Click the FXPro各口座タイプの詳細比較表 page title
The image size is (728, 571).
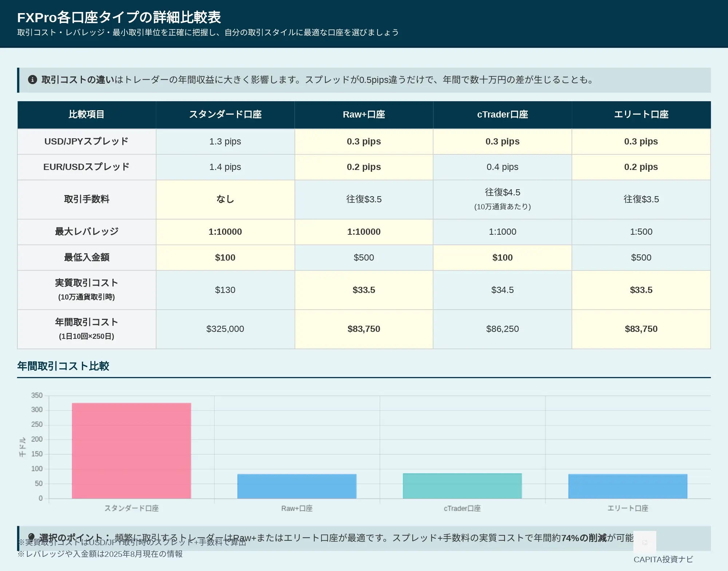[119, 17]
